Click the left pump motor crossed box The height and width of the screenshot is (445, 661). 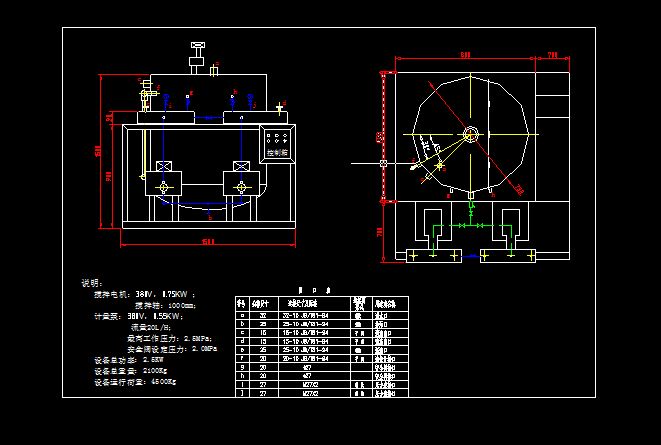click(164, 166)
